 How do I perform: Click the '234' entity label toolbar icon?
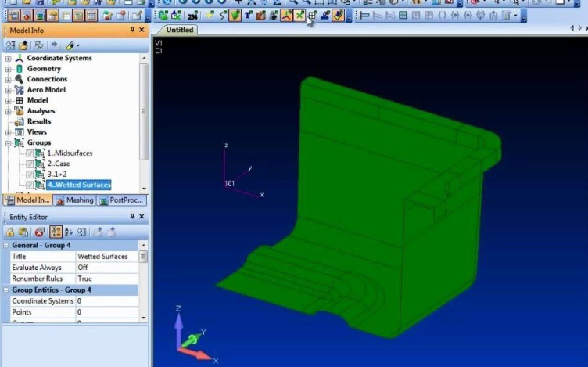[192, 16]
